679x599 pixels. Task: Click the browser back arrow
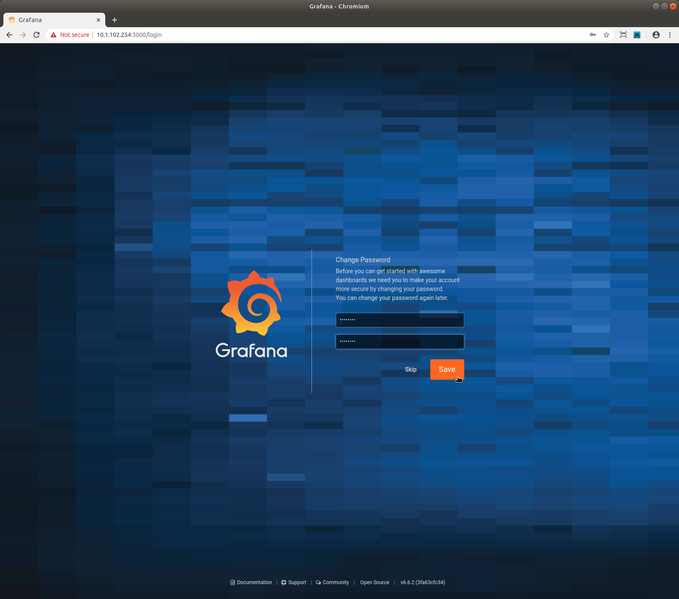pos(9,35)
